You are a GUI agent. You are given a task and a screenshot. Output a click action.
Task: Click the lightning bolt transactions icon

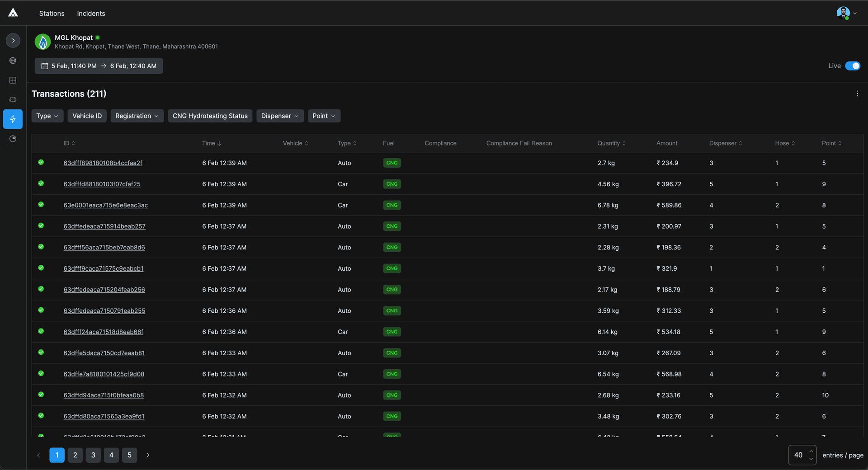13,119
